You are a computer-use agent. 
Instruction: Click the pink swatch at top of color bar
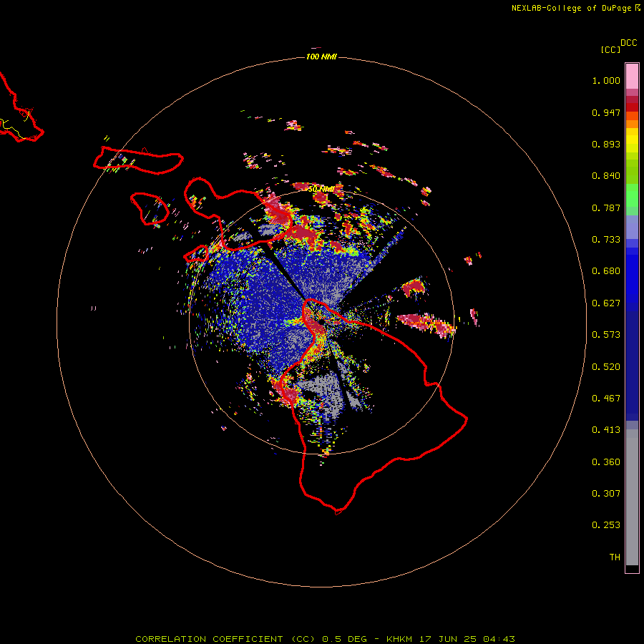click(632, 77)
